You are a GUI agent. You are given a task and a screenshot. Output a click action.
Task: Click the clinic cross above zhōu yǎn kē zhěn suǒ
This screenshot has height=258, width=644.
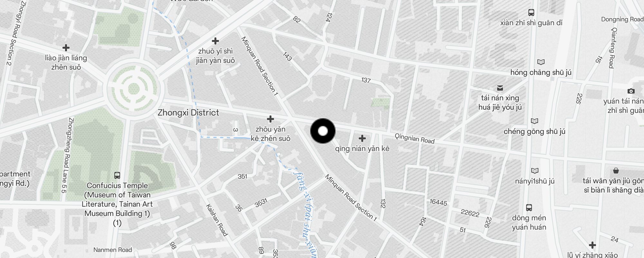point(270,119)
